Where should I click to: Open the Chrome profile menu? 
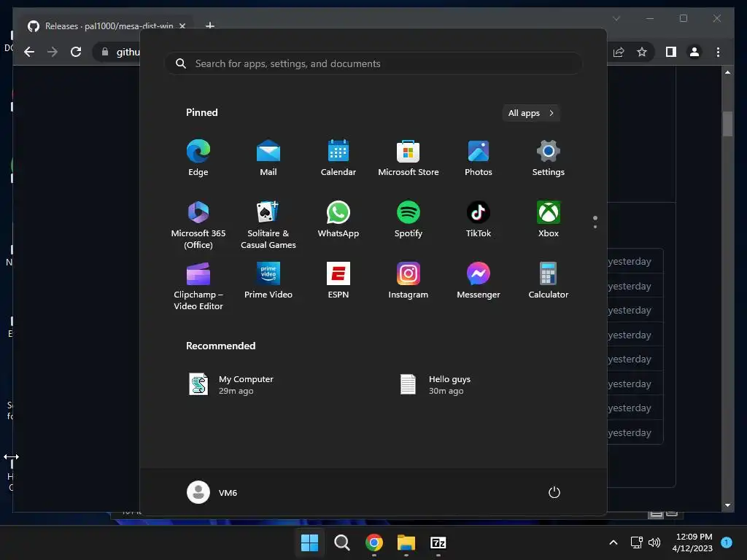694,52
